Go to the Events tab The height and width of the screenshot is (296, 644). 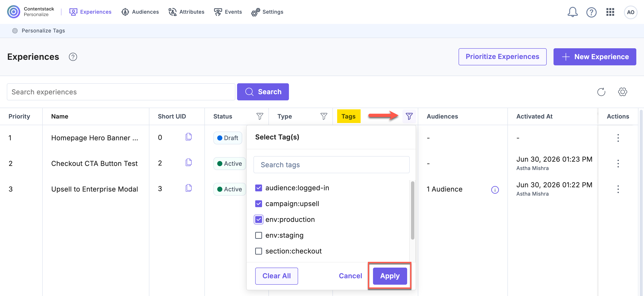pos(228,12)
